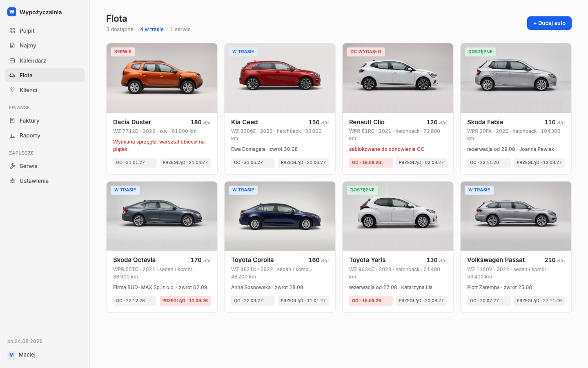Click the Dacia Duster title
The image size is (588, 368).
132,122
